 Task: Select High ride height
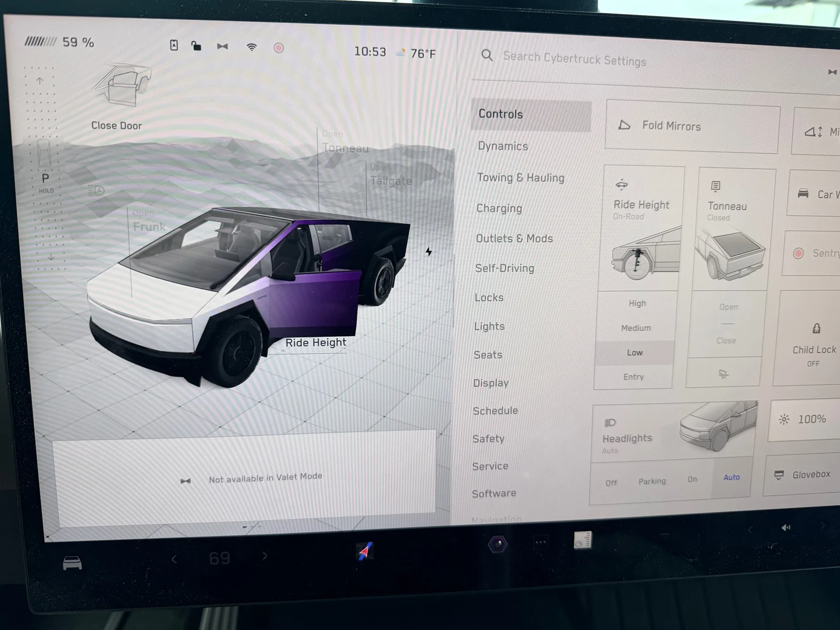point(637,303)
